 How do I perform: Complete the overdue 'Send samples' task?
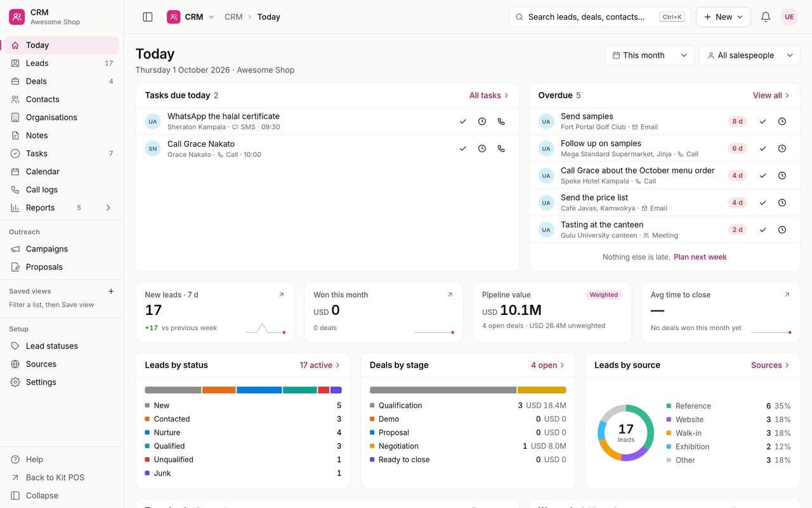pos(763,121)
